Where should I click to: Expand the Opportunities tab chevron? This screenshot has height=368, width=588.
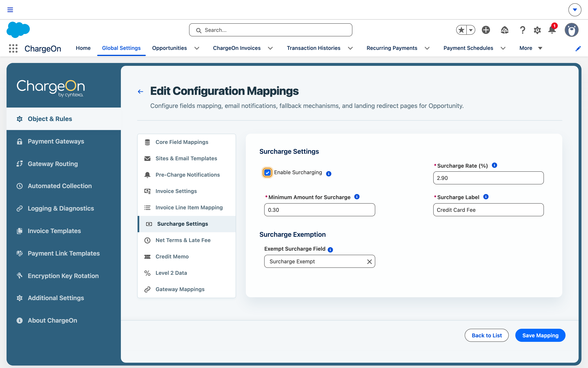pos(197,48)
